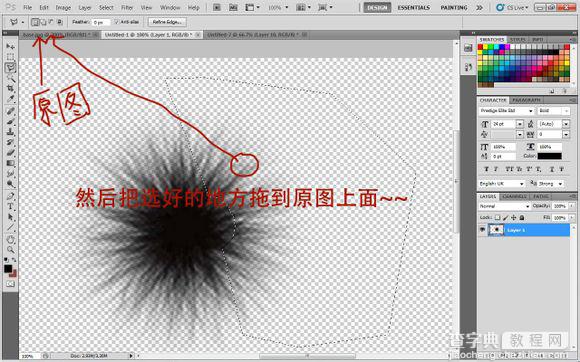The image size is (580, 362).
Task: Open the Filter menu
Action: 127,7
